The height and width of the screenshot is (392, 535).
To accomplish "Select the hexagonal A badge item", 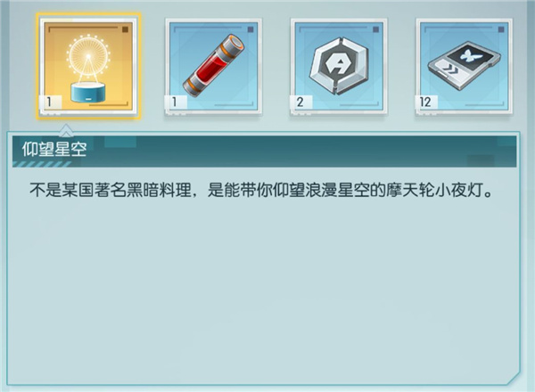I will coord(339,66).
